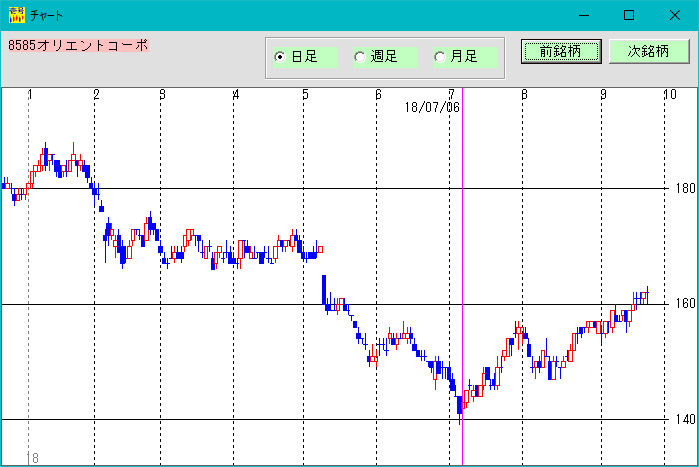The height and width of the screenshot is (467, 699).
Task: Click the magenta vertical date cursor line
Action: 462,276
